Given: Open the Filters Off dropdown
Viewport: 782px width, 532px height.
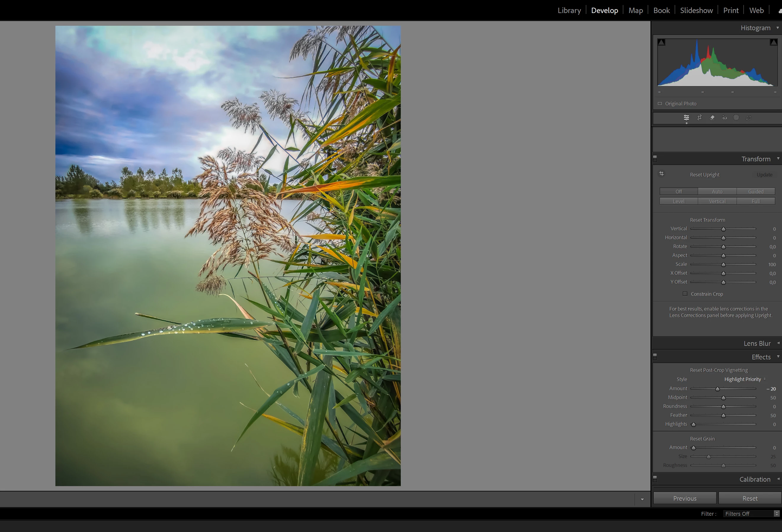Looking at the screenshot, I should 751,514.
